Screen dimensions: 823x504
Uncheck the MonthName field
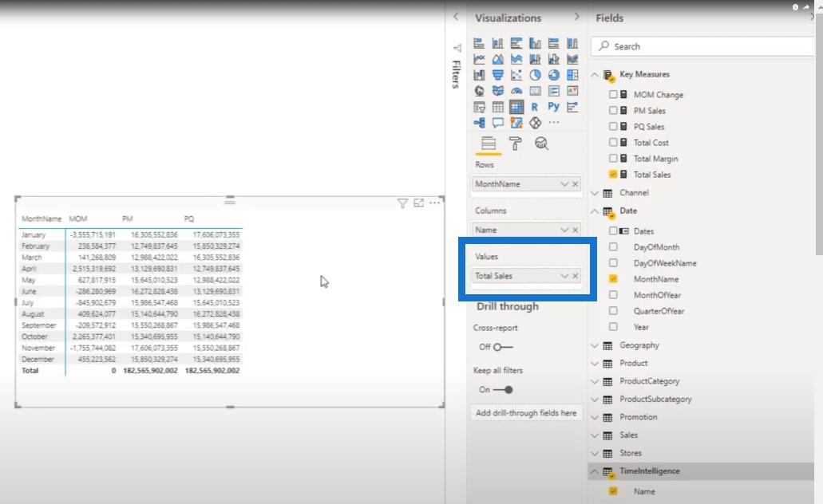coord(613,279)
